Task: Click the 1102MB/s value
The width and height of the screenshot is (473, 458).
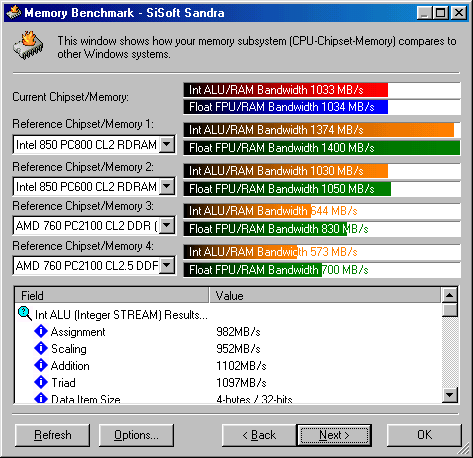Action: click(241, 366)
